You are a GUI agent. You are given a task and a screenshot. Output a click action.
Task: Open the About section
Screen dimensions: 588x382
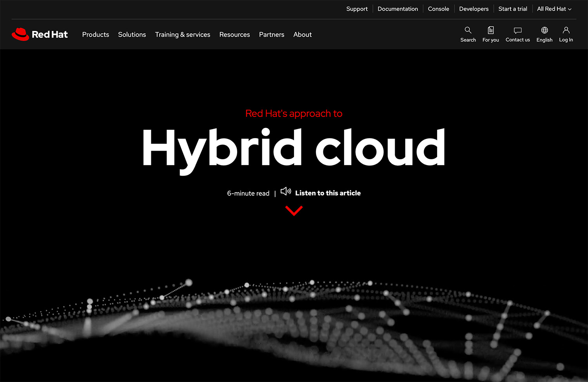click(x=302, y=35)
